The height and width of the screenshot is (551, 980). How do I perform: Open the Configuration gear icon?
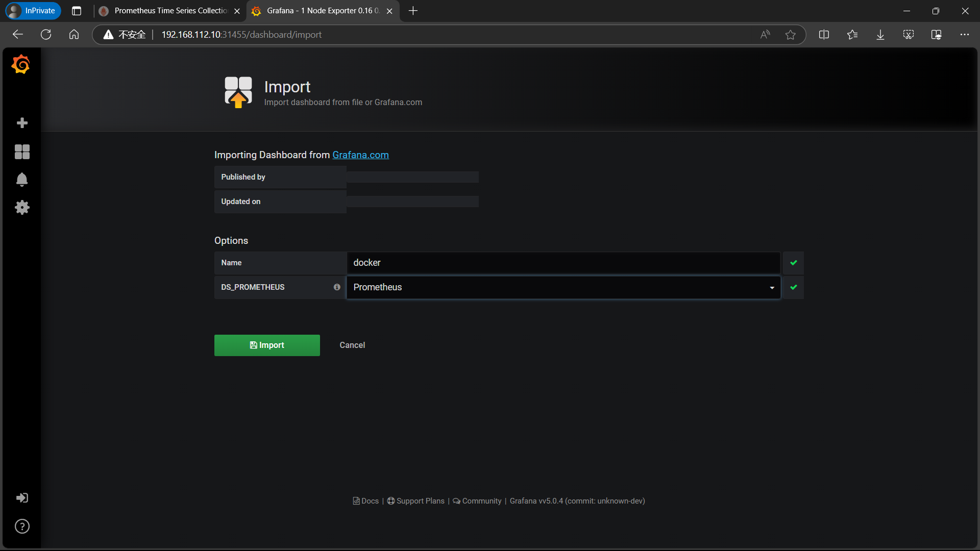pos(22,207)
